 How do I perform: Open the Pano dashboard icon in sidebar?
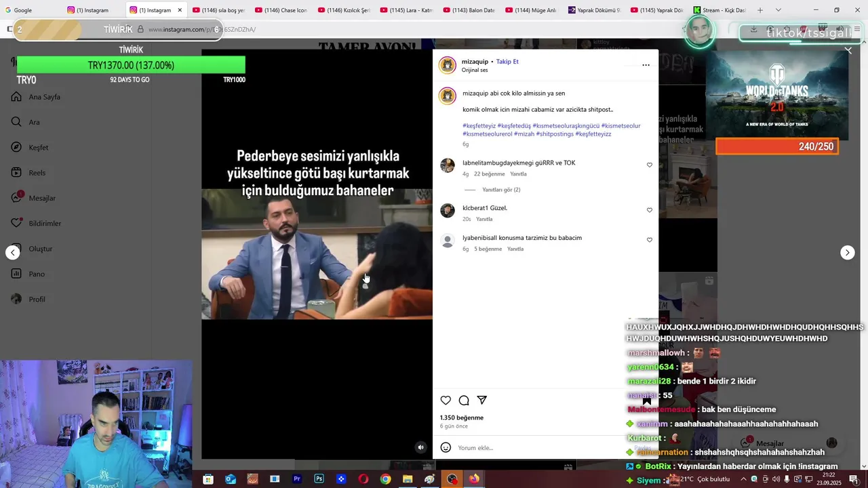[x=16, y=274]
